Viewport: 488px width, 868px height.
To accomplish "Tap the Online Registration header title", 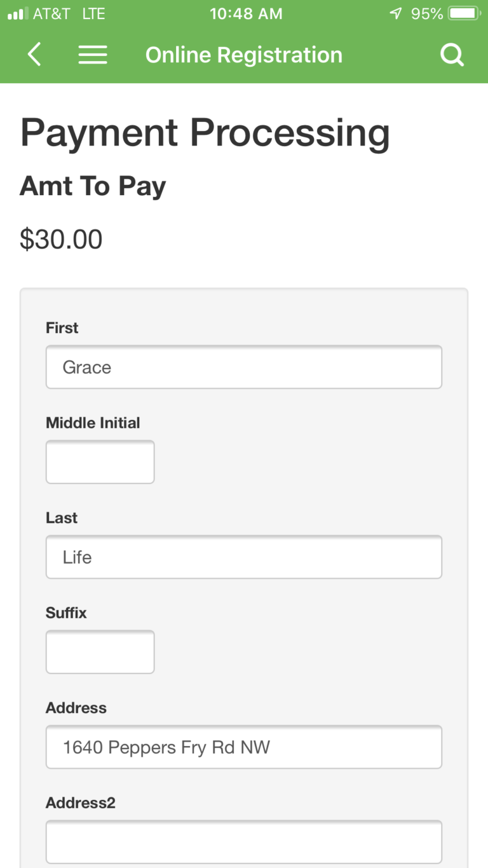I will pyautogui.click(x=243, y=55).
